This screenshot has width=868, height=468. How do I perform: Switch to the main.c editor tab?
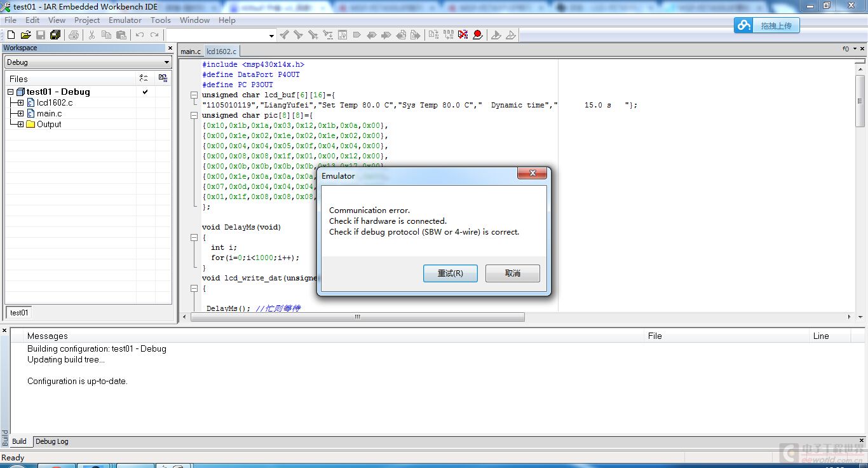tap(191, 52)
